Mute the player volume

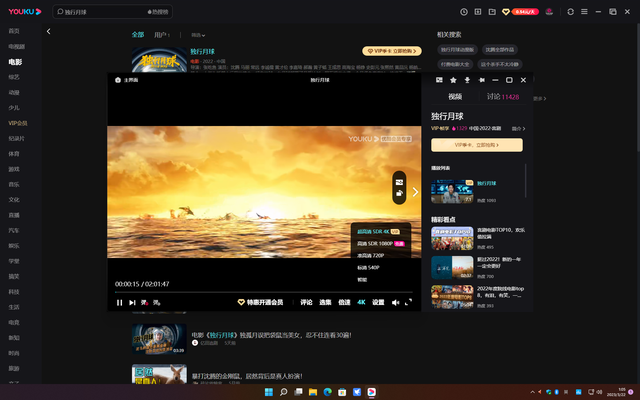click(x=395, y=302)
